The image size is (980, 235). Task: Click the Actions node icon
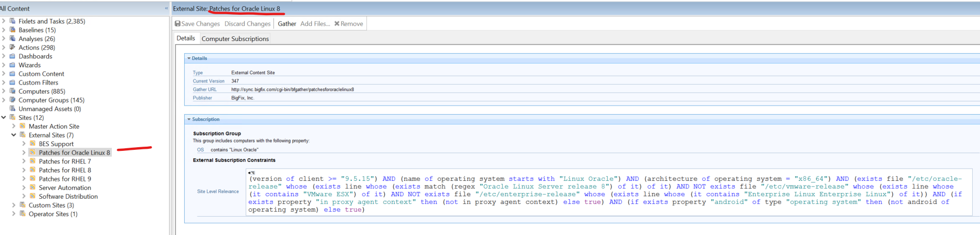tap(13, 47)
